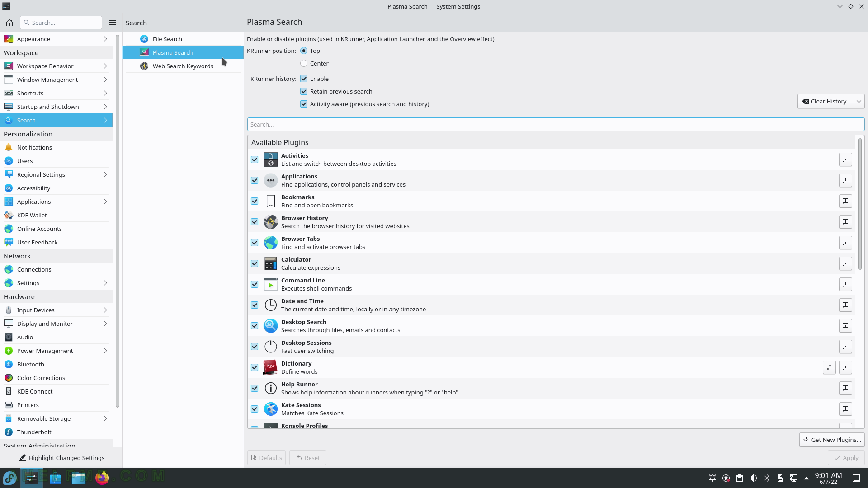Configure the Dictionary plugin
Screen dimensions: 868x488
[829, 367]
